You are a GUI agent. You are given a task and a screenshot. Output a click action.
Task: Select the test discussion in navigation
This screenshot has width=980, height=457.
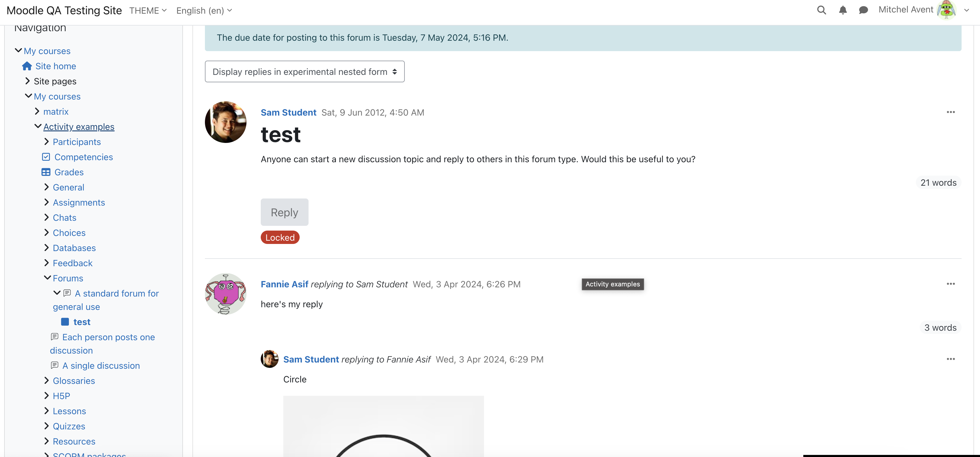[x=82, y=322]
